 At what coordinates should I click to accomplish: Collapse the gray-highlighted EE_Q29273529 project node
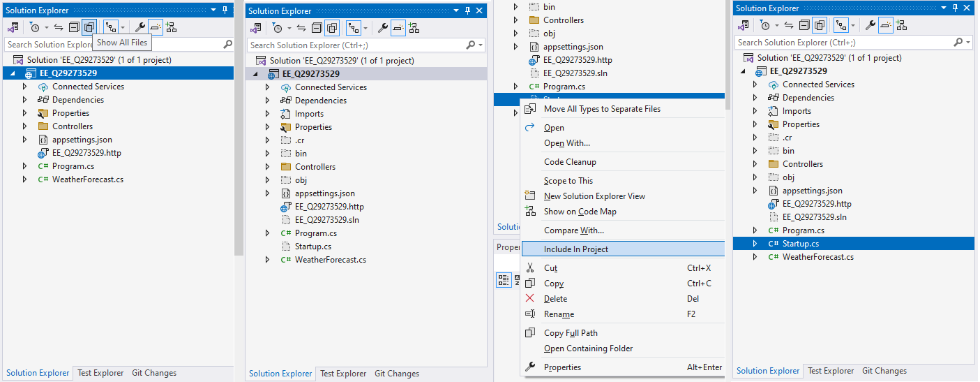pos(255,74)
